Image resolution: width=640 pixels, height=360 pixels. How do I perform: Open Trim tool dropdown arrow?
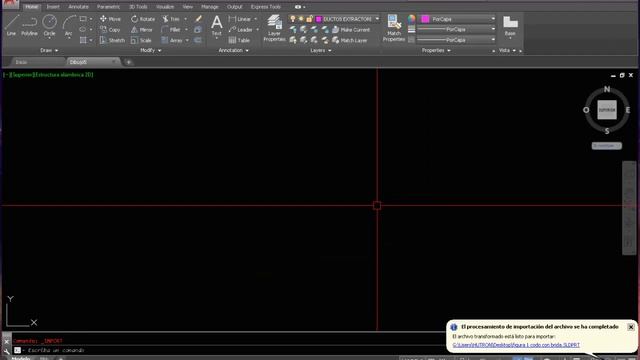186,19
